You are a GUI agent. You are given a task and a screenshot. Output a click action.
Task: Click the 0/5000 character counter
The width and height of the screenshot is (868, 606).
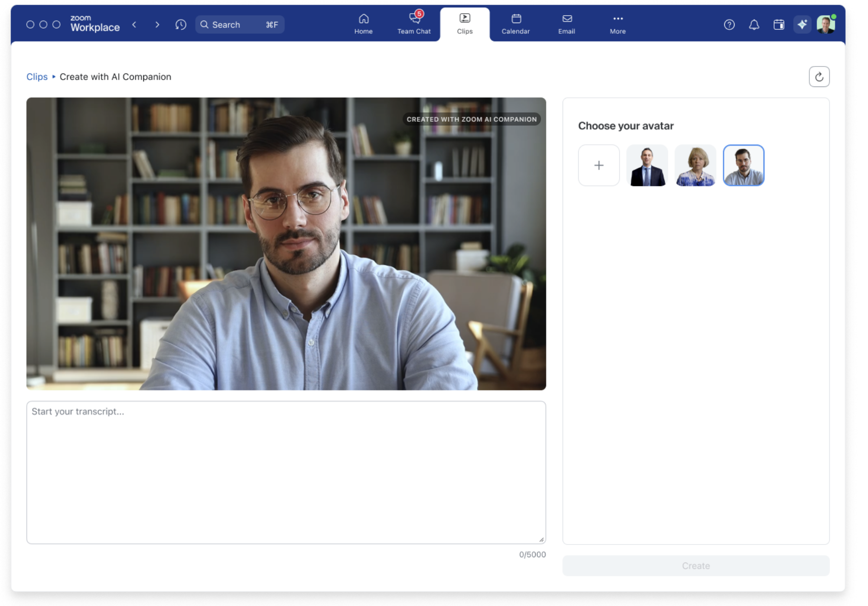532,554
